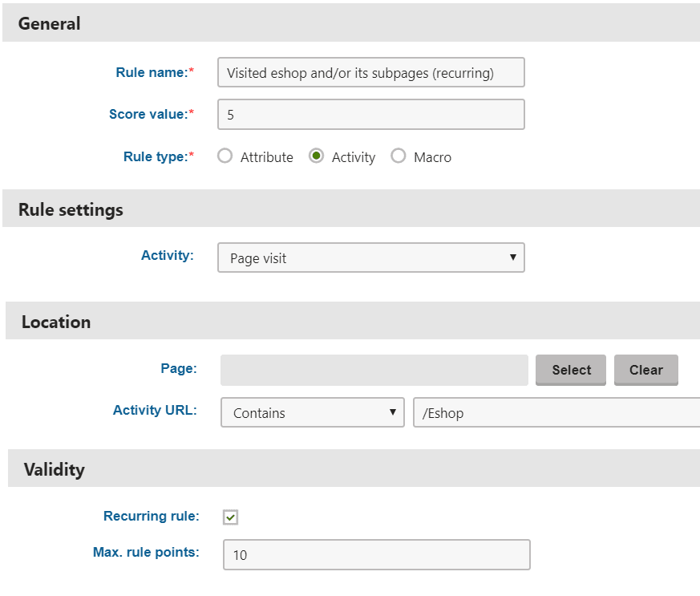The image size is (700, 596).
Task: Click the Contains dropdown arrow
Action: point(392,412)
